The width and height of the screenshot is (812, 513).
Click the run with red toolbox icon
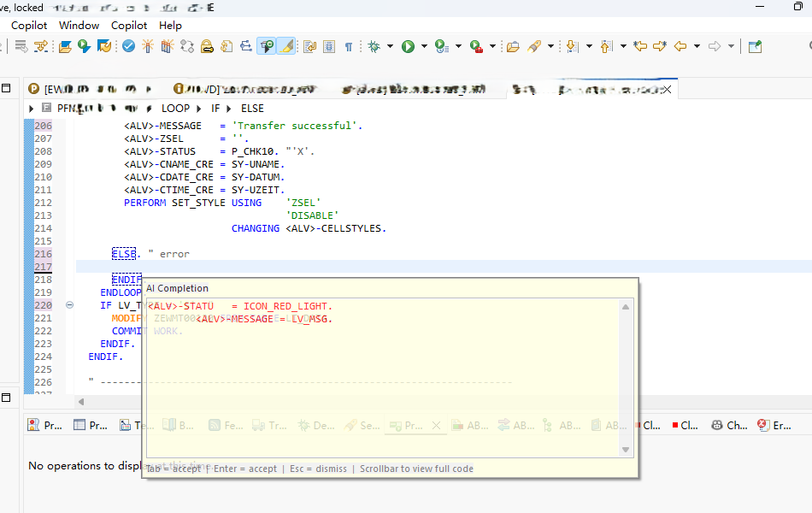pos(476,47)
